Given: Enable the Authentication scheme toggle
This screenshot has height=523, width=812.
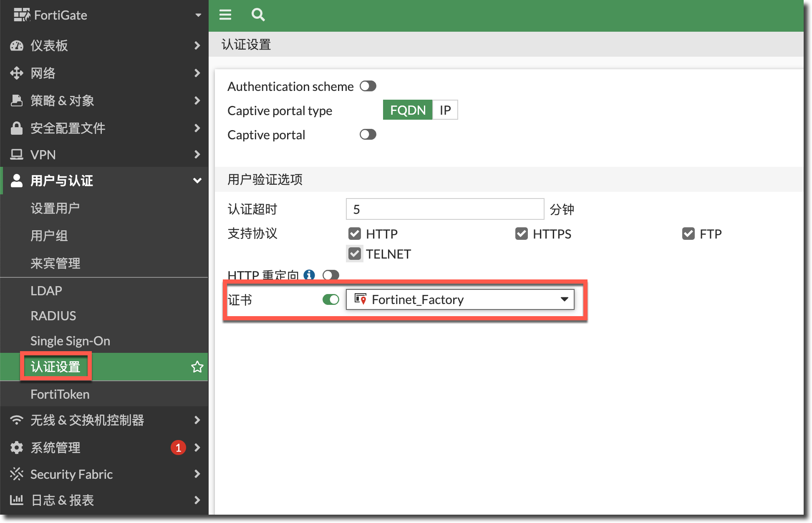Looking at the screenshot, I should (368, 86).
